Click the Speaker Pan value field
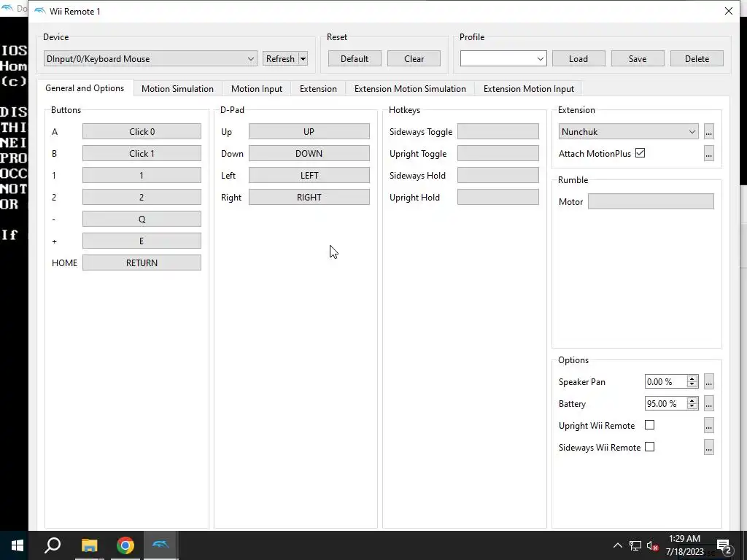Viewport: 747px width, 560px height. pyautogui.click(x=665, y=381)
